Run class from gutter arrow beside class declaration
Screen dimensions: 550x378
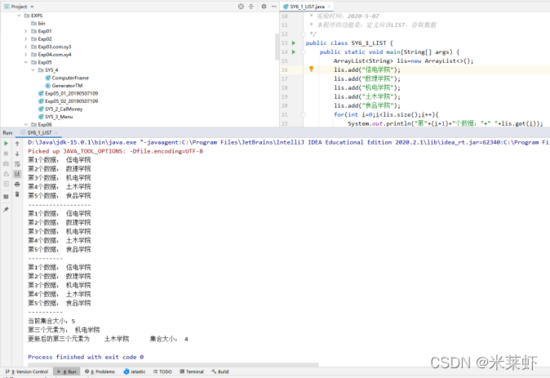pos(294,43)
